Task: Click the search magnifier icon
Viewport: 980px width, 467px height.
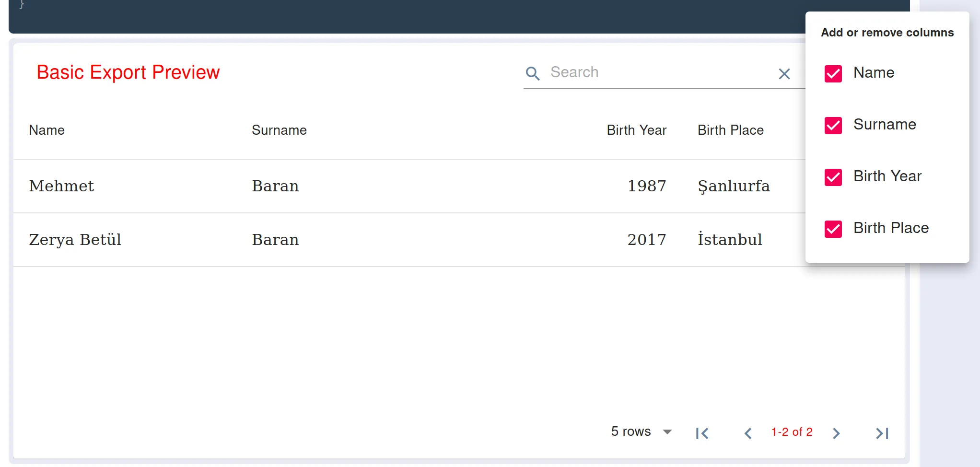Action: tap(533, 73)
